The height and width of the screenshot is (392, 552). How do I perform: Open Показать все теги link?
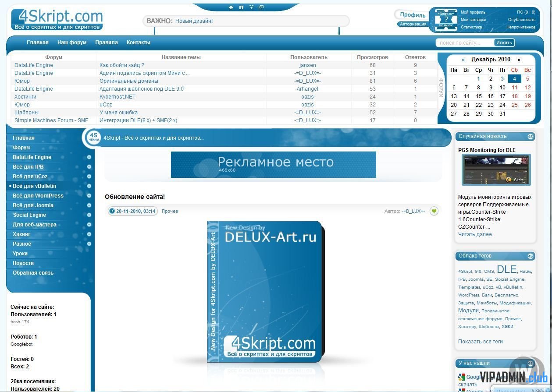(481, 342)
